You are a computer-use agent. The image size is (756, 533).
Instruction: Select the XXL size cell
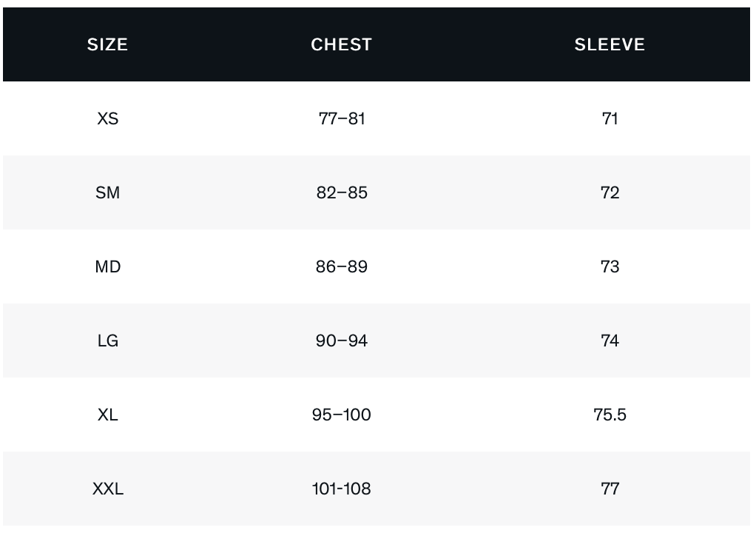coord(107,489)
